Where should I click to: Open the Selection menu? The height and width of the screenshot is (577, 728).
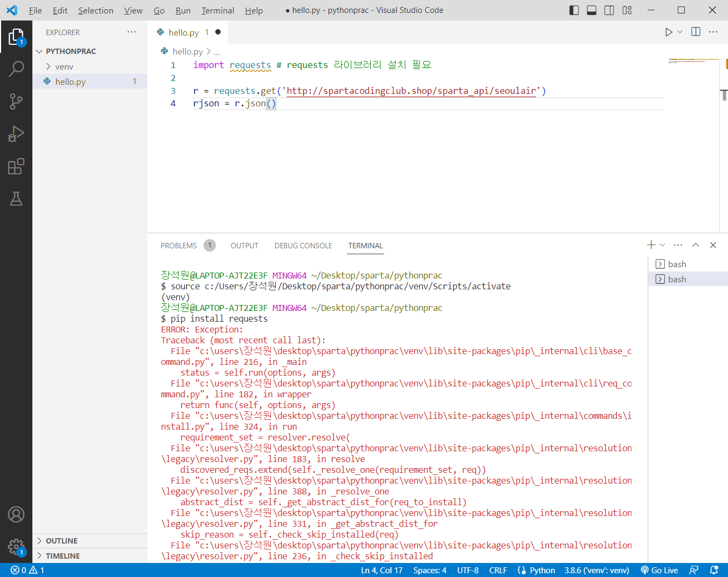click(x=96, y=10)
